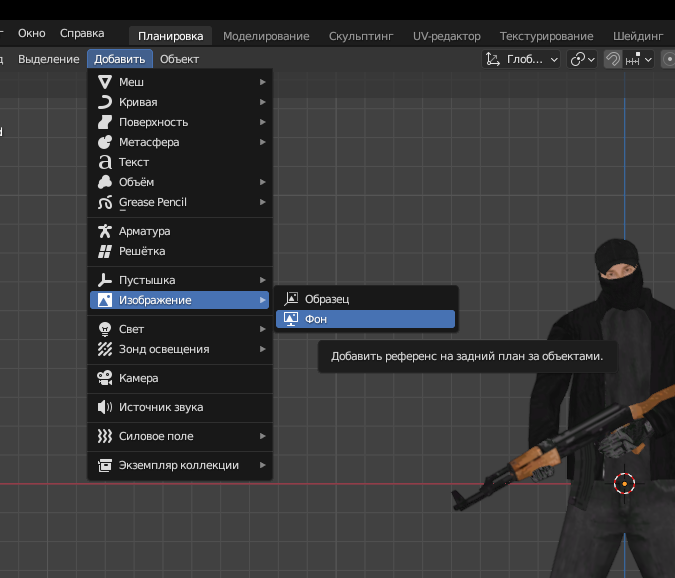Open the Global (Глоб...) transform orientation dropdown

point(521,59)
